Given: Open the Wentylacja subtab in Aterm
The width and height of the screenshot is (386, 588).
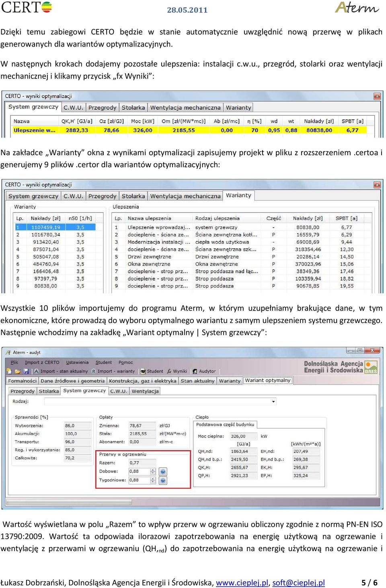Looking at the screenshot, I should click(145, 391).
